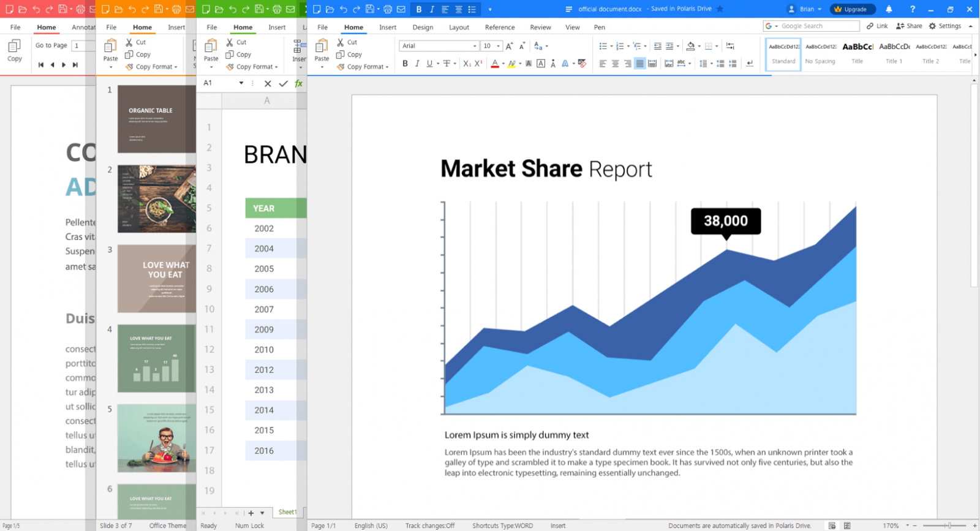
Task: Click Copy Format in the Word ribbon
Action: (x=363, y=67)
